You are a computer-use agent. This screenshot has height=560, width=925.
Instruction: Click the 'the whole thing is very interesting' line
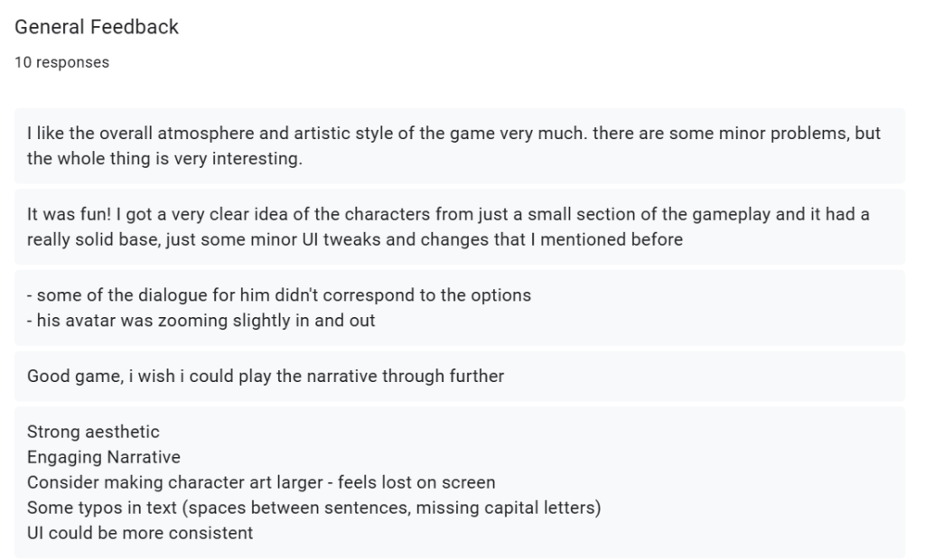[164, 158]
